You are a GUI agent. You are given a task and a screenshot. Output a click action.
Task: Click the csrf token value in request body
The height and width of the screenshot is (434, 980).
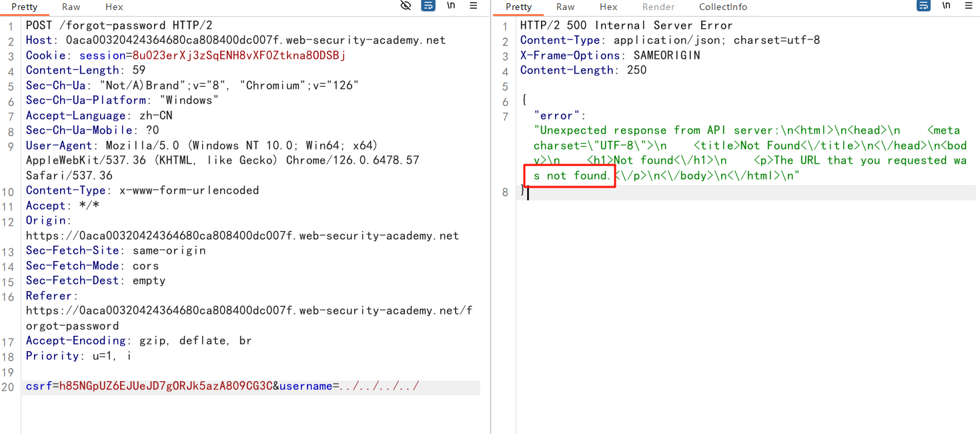[x=166, y=387]
